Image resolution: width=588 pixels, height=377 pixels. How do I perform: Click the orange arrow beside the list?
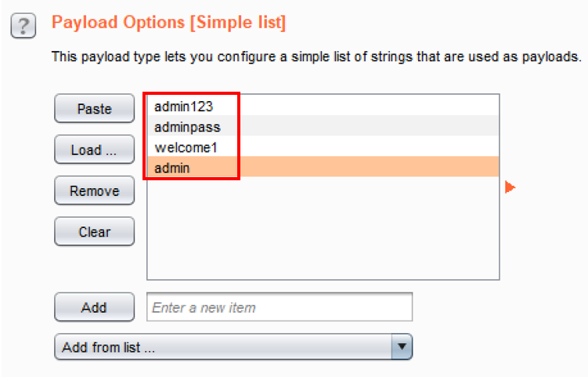[x=510, y=187]
